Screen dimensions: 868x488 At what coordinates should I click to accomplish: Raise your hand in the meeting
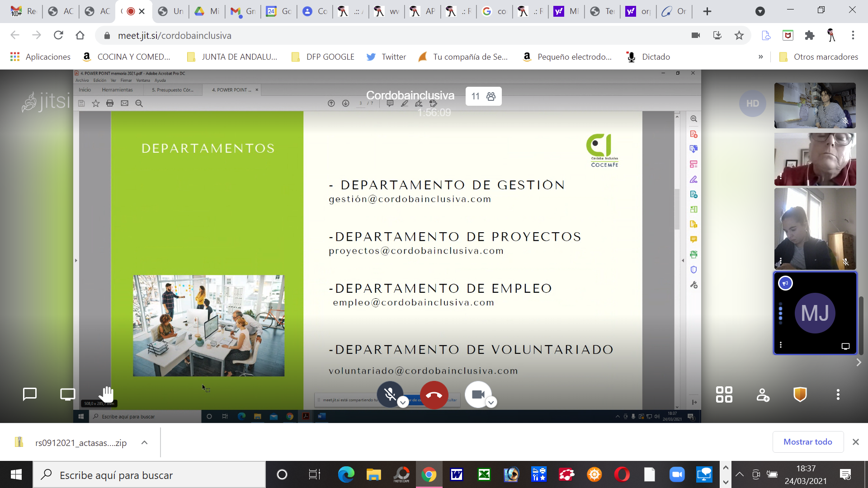107,394
